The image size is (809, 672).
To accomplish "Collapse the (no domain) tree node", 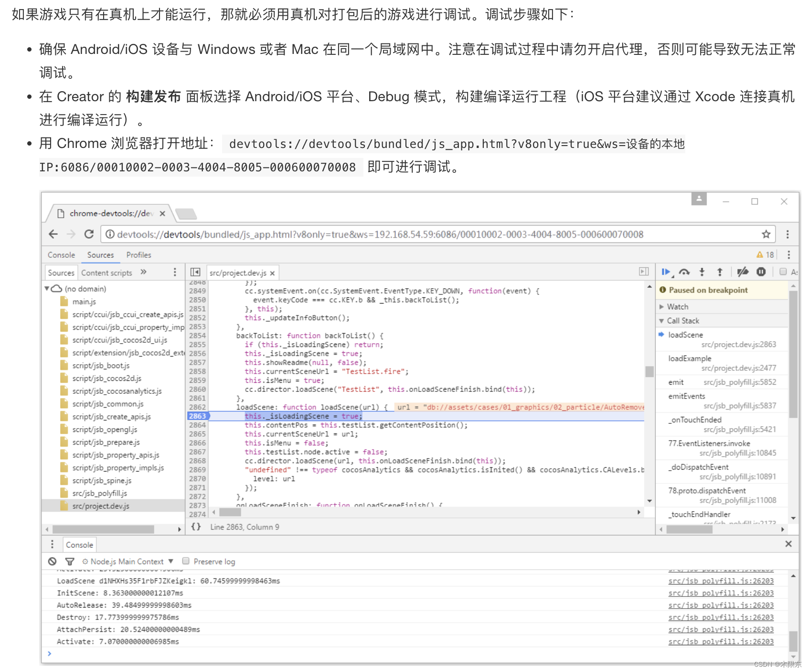I will coord(47,288).
